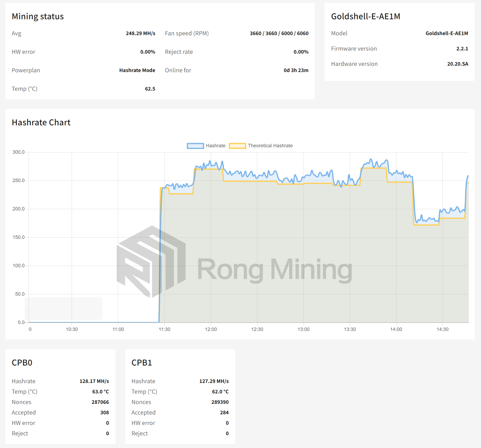The width and height of the screenshot is (481, 448).
Task: Toggle the Theoretical Hashrate legend swatch
Action: [238, 145]
